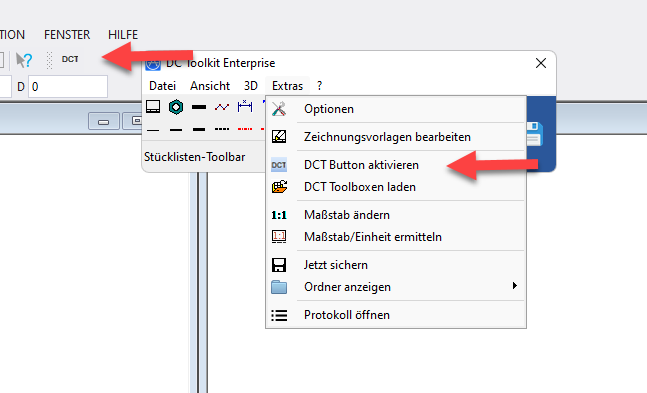Click the title block frame icon
647x393 pixels.
(153, 107)
